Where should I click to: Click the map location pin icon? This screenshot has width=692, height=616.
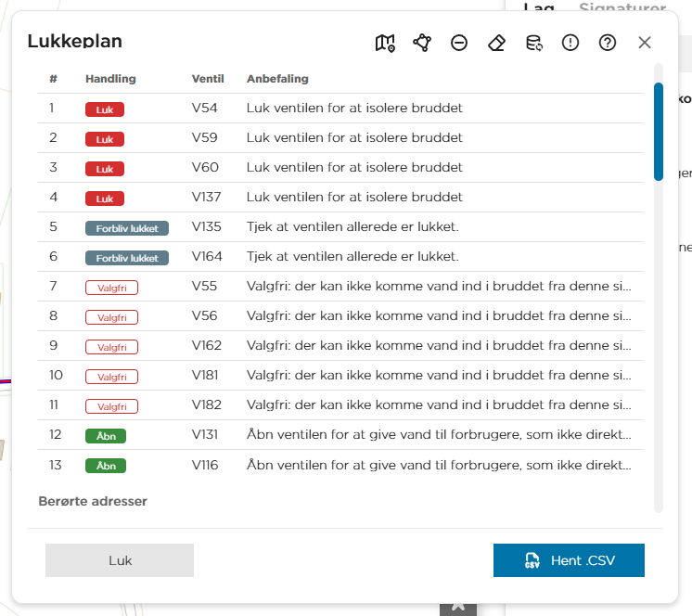click(385, 43)
